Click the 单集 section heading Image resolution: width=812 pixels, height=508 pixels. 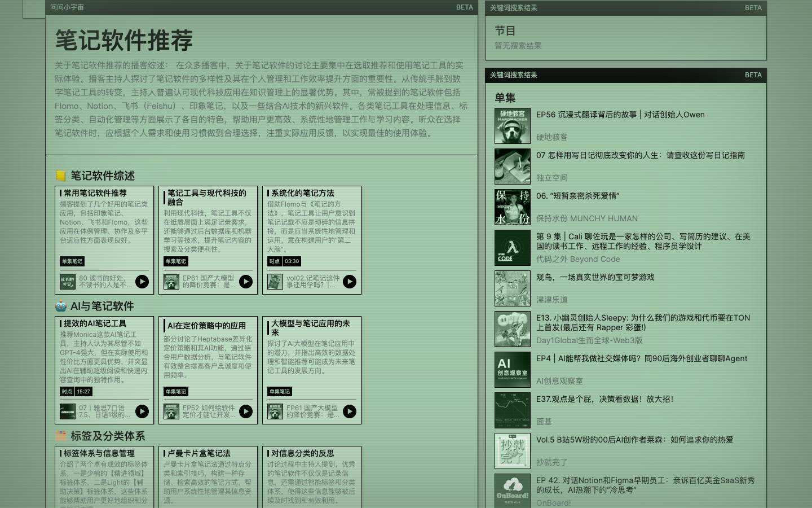coord(505,98)
